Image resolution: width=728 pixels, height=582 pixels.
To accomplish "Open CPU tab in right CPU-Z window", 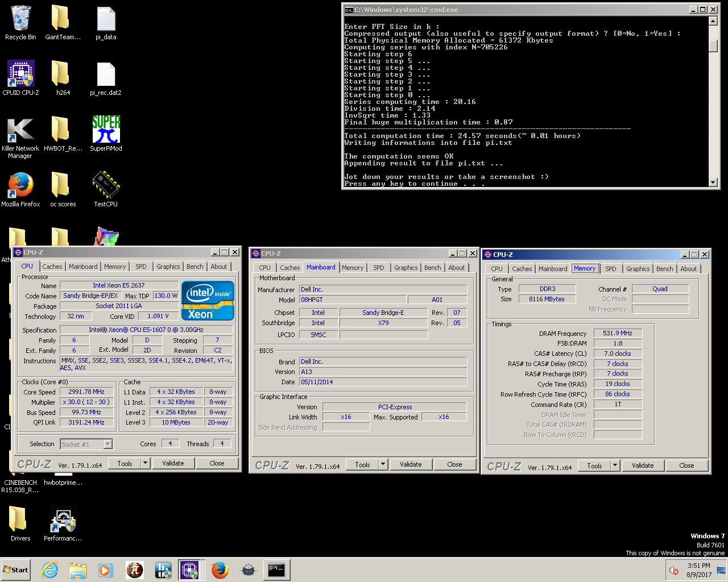I will (x=497, y=269).
